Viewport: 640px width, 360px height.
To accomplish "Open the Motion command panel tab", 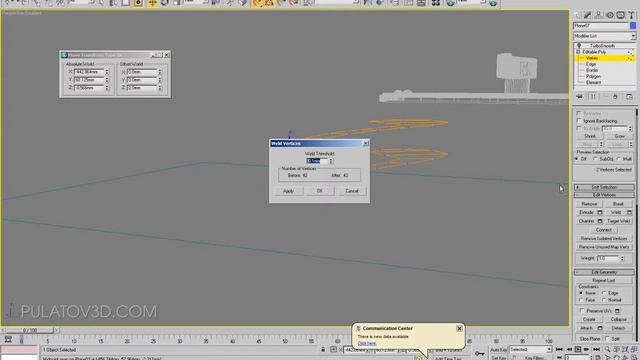I will 610,15.
